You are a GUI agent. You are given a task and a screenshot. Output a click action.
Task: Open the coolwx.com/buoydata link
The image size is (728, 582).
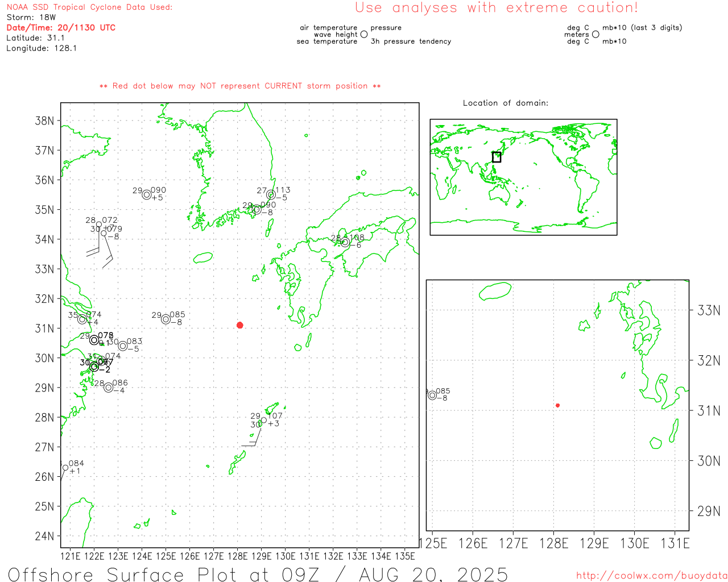point(652,576)
